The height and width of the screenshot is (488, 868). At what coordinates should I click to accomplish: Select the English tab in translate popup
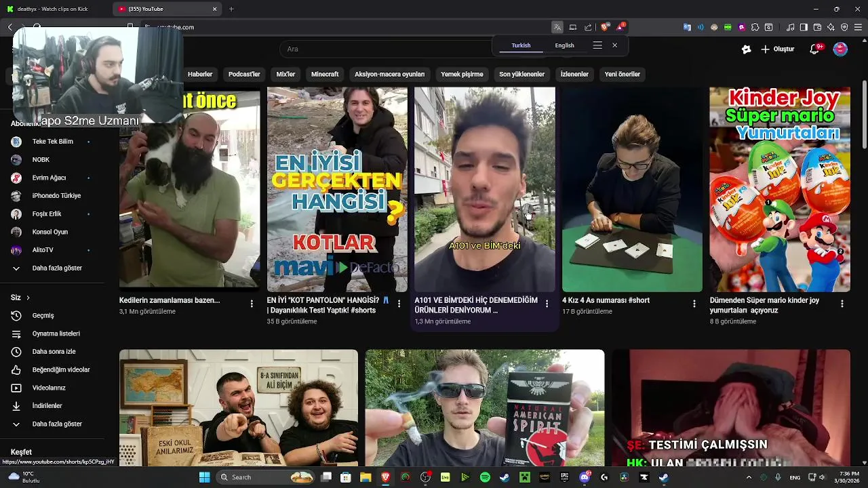coord(564,45)
